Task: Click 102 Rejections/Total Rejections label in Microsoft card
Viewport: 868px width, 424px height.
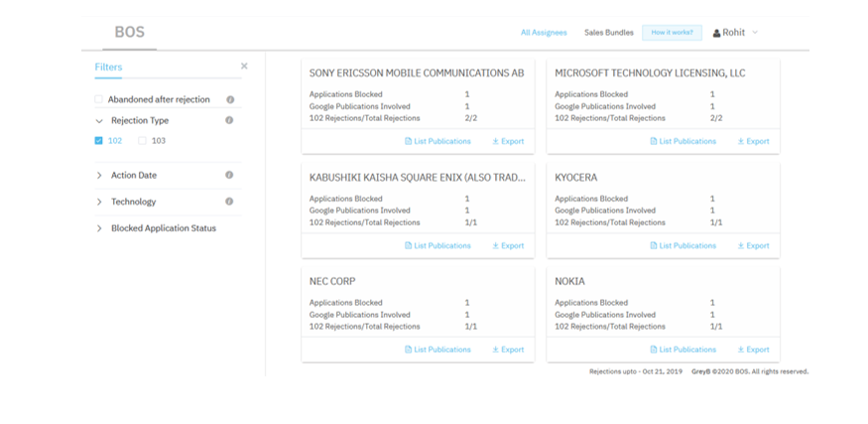Action: point(610,118)
